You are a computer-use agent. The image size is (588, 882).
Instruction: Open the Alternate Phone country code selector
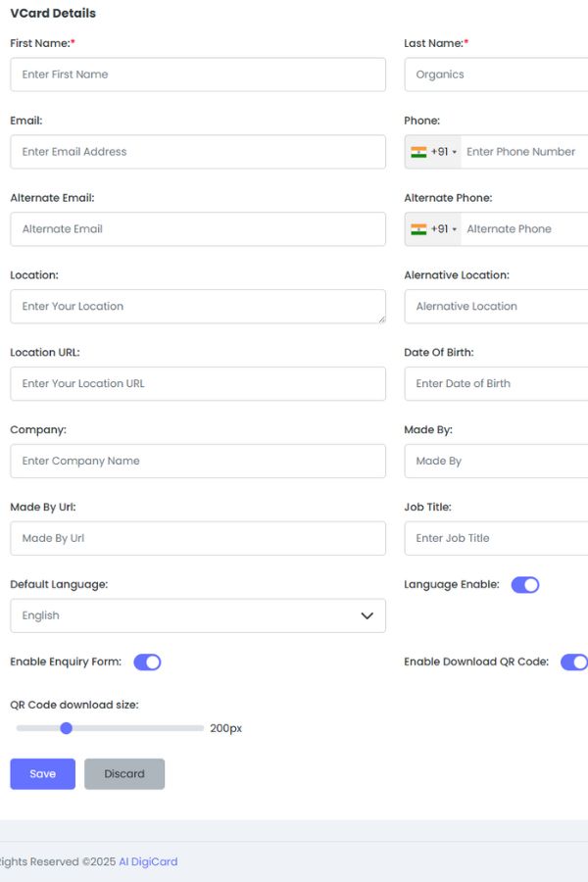[x=433, y=229]
